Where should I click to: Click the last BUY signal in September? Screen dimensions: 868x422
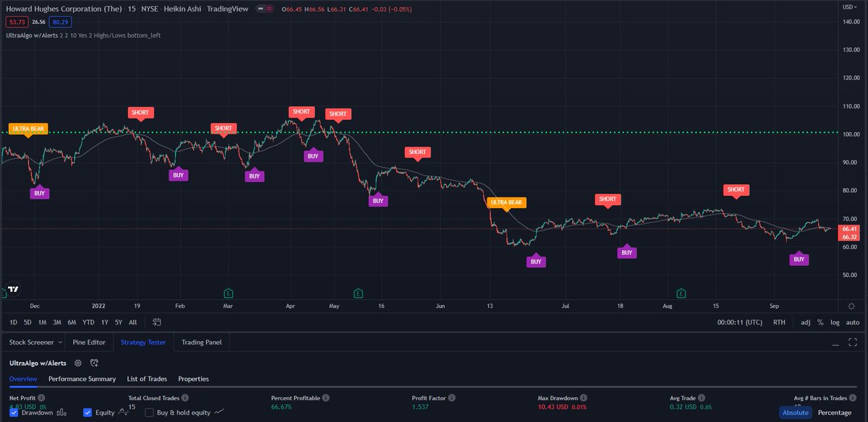tap(799, 259)
